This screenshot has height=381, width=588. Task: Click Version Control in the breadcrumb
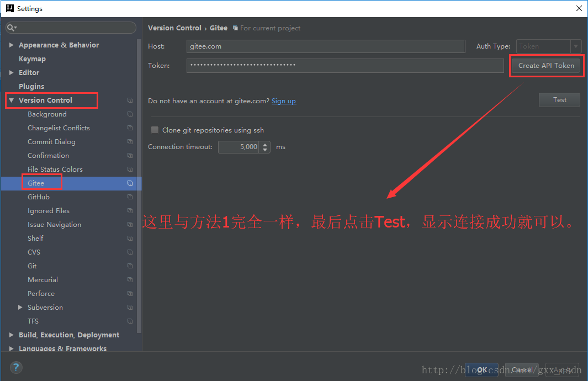[x=174, y=28]
